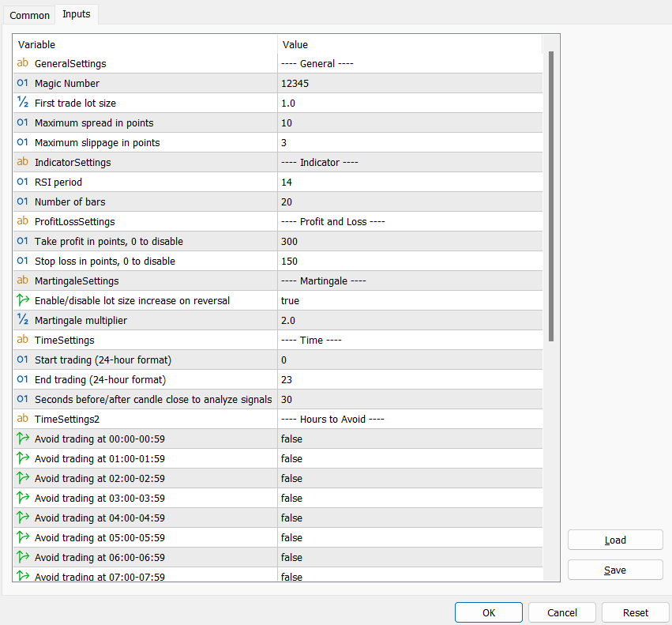This screenshot has height=625, width=672.
Task: Toggle the false value for Avoid trading at 04:00-04:59
Action: (x=410, y=518)
